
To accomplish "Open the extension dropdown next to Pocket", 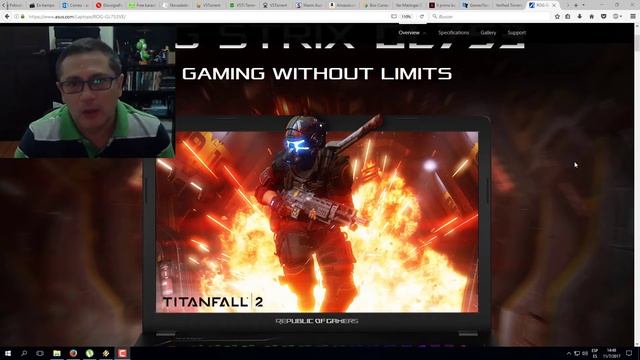I will pos(617,16).
